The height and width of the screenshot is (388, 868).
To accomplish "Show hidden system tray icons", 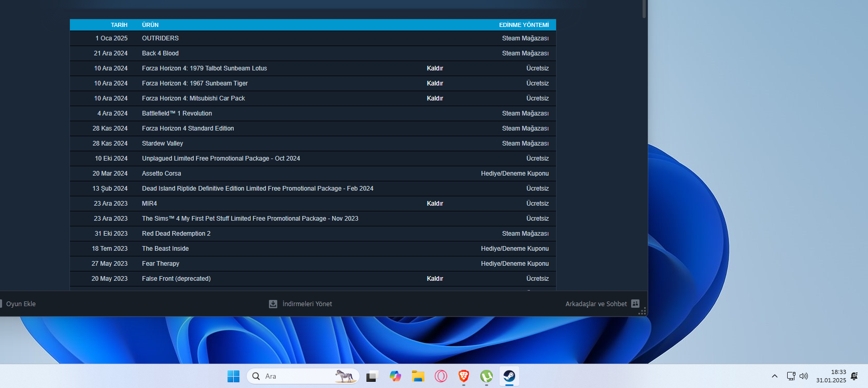I will point(775,377).
